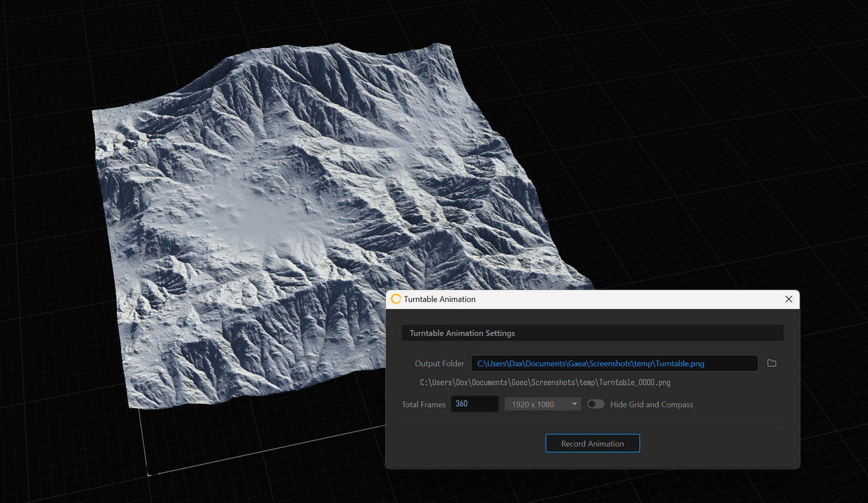The width and height of the screenshot is (868, 503).
Task: Click the dropdown arrow on the resolution selector
Action: pyautogui.click(x=574, y=404)
